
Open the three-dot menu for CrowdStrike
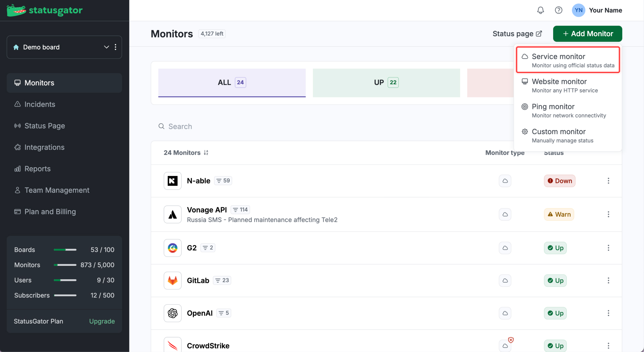[x=608, y=346]
